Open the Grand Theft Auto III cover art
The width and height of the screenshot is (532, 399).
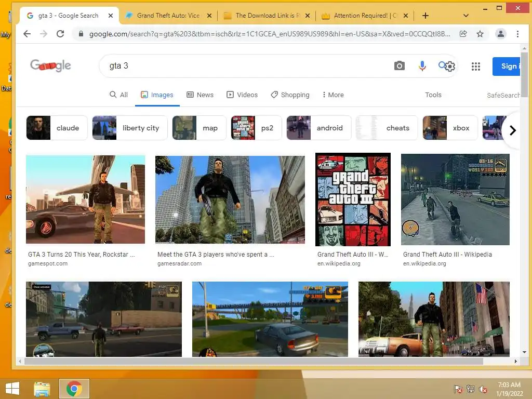[353, 199]
